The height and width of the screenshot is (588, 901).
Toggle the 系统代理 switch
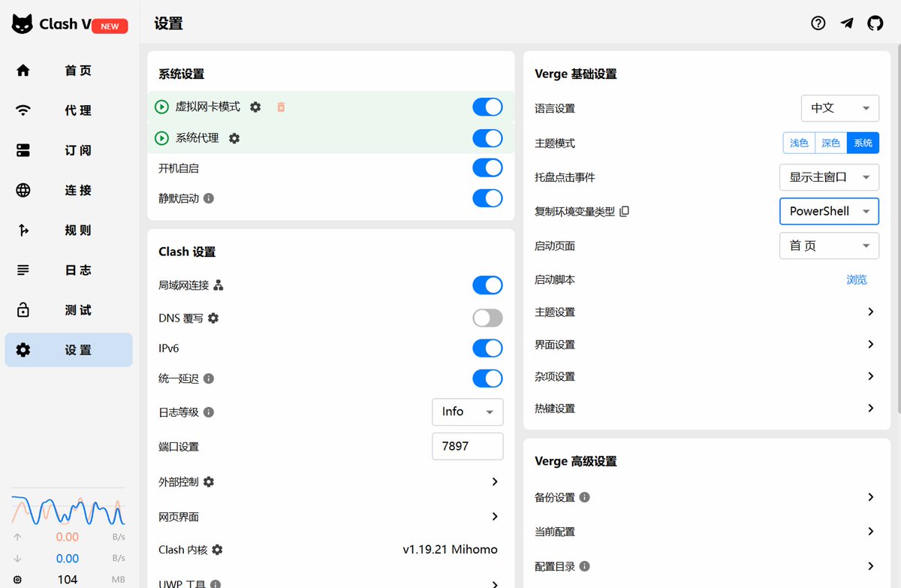pos(488,138)
